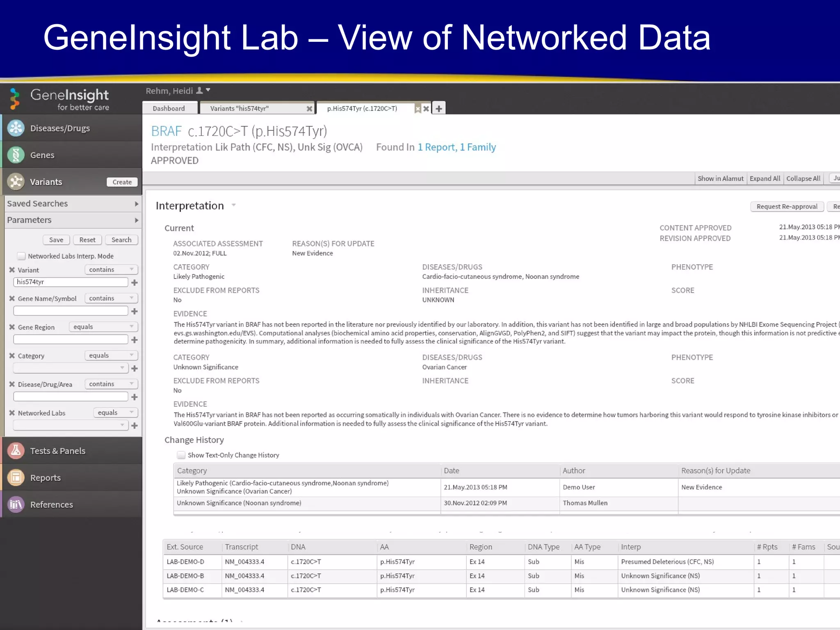Click the Create variant button
Screen dimensions: 840x630
point(122,182)
